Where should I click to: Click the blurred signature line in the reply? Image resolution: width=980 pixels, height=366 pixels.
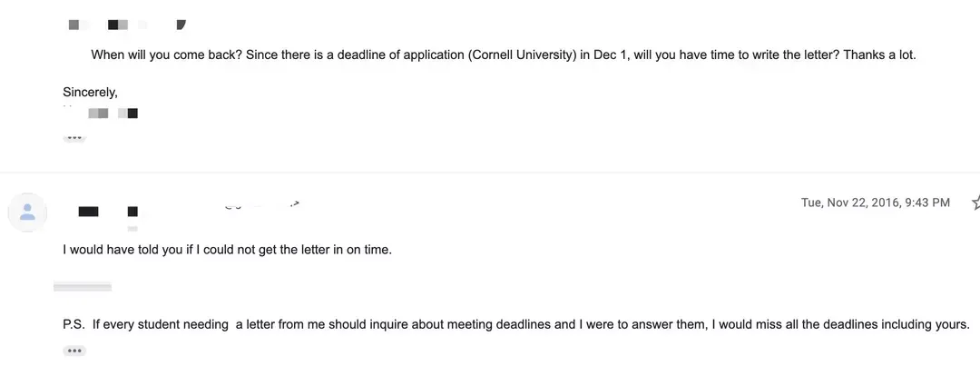coord(83,286)
